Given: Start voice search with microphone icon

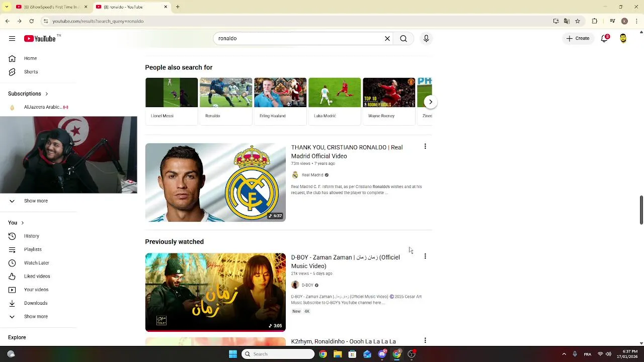Looking at the screenshot, I should (426, 39).
